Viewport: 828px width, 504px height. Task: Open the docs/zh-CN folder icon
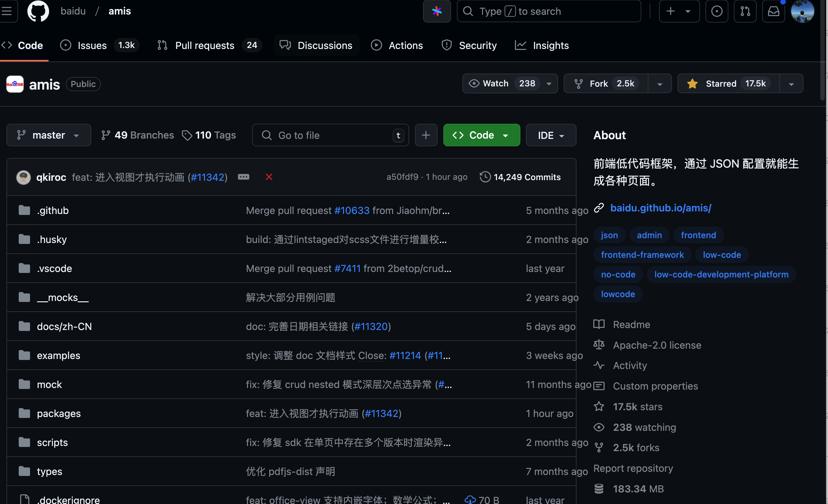click(x=24, y=326)
